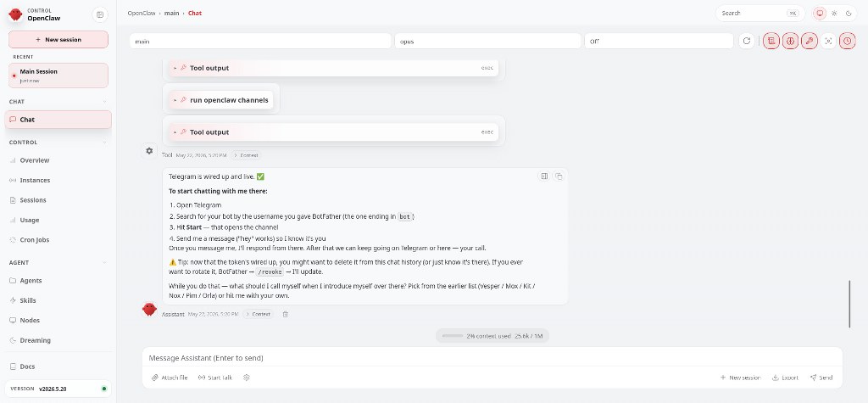The width and height of the screenshot is (868, 403).
Task: Open the Docs link in sidebar
Action: (x=58, y=367)
